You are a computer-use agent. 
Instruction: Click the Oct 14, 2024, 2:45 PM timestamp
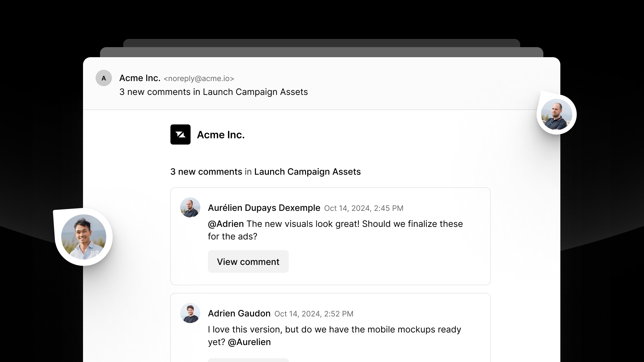coord(364,208)
